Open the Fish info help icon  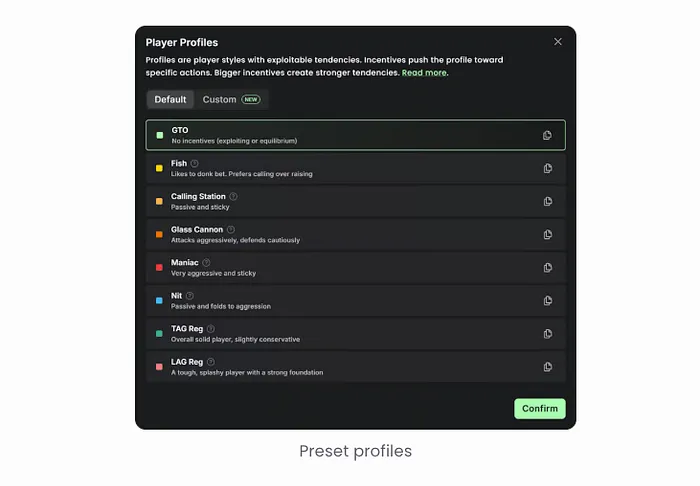tap(195, 163)
